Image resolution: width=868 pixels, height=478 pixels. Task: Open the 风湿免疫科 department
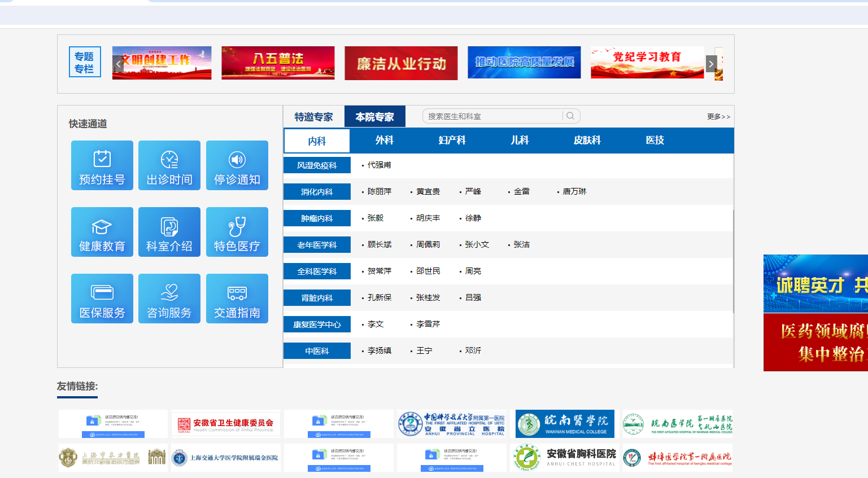[317, 165]
